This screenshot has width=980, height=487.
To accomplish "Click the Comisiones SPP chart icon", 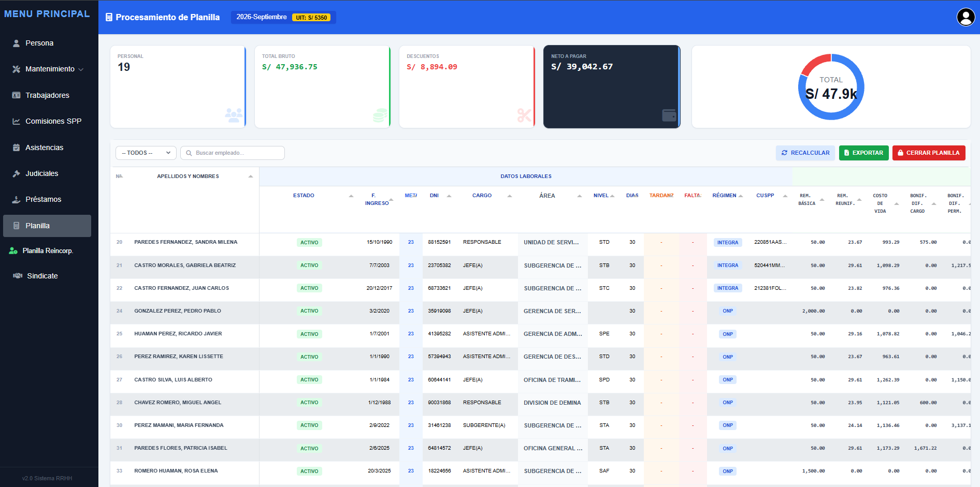I will tap(17, 121).
